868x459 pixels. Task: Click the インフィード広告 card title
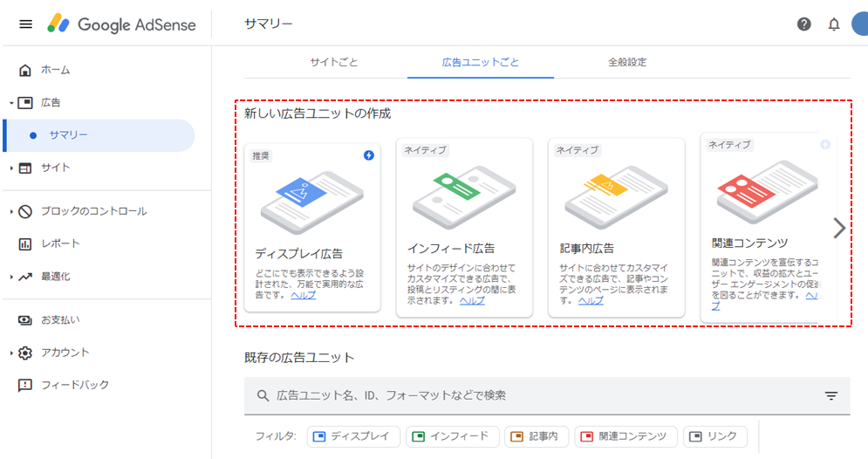coord(451,249)
